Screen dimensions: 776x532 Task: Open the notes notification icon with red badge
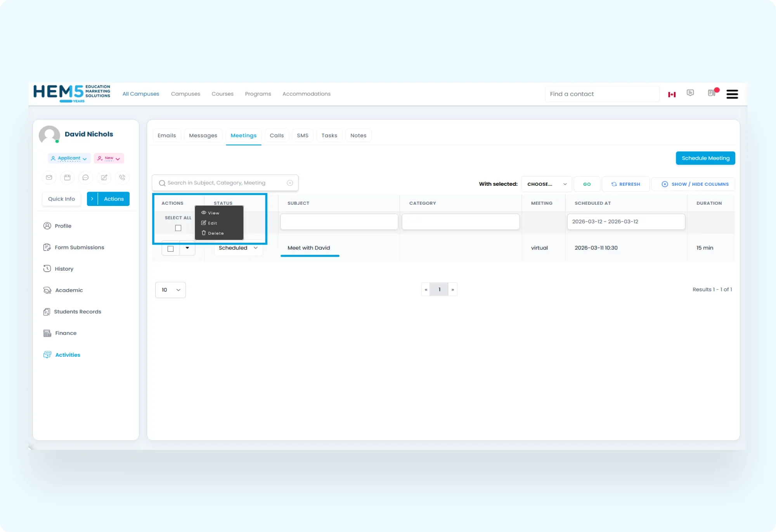tap(712, 93)
